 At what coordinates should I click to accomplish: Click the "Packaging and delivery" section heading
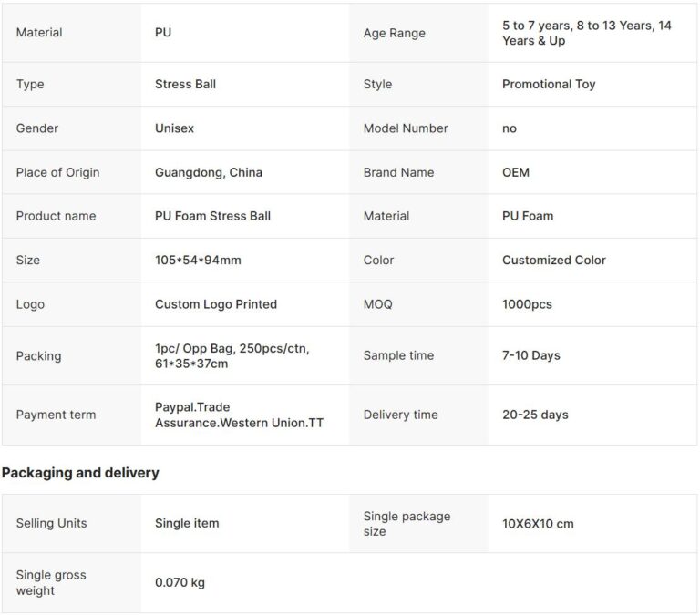(80, 473)
